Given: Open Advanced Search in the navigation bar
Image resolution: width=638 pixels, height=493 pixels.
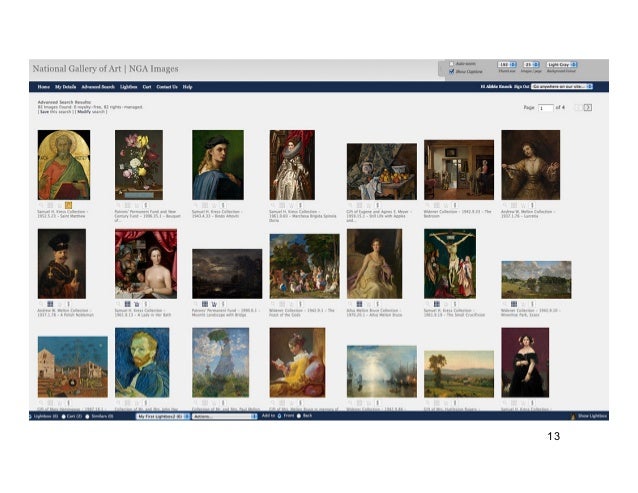Looking at the screenshot, I should [x=98, y=87].
